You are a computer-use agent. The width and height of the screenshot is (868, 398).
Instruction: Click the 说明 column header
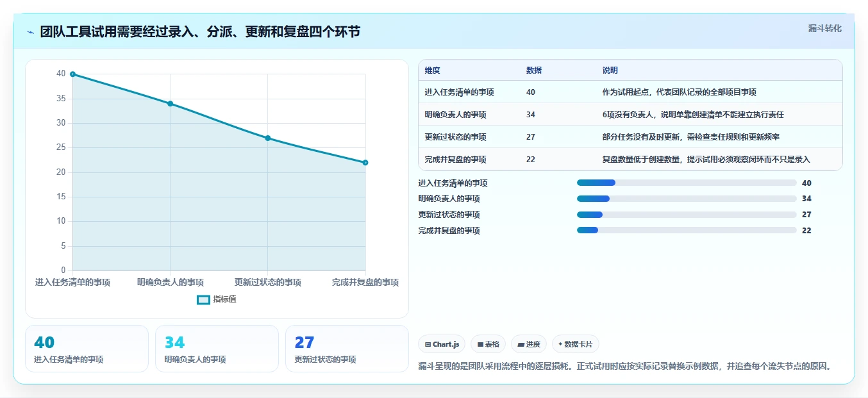tap(610, 70)
